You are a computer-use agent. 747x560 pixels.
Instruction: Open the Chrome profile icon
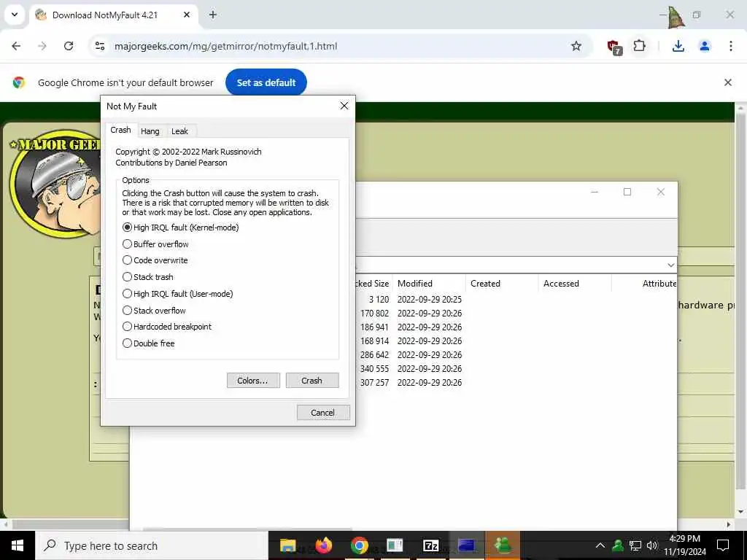tap(705, 46)
